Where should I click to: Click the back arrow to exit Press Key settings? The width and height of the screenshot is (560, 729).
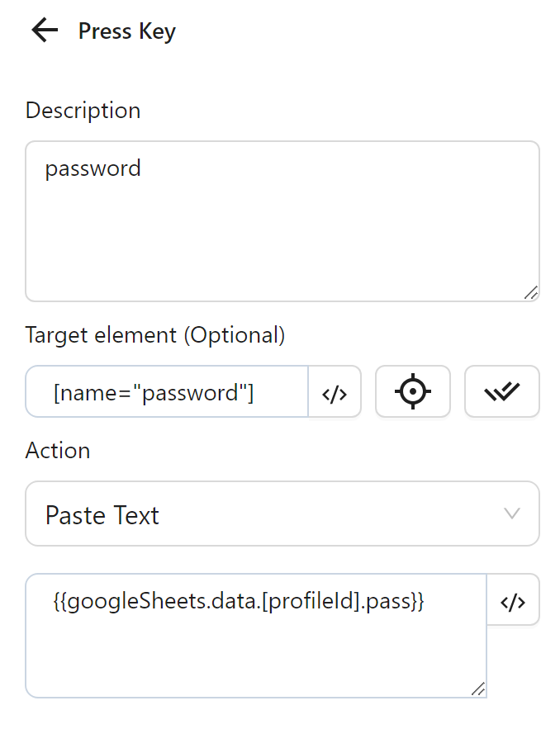pyautogui.click(x=43, y=30)
